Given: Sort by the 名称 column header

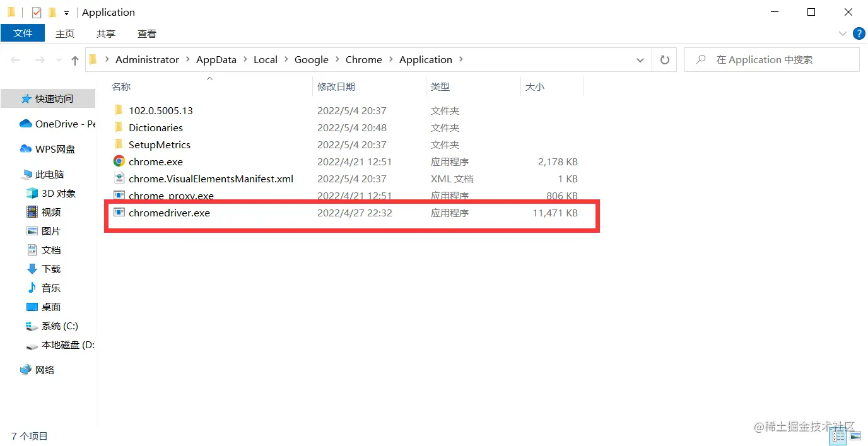Looking at the screenshot, I should [121, 86].
